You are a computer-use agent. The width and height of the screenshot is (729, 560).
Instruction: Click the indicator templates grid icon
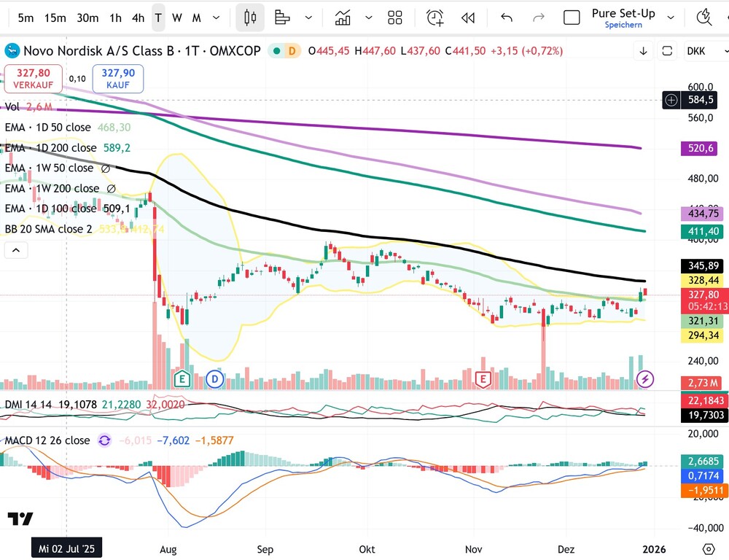click(x=395, y=17)
